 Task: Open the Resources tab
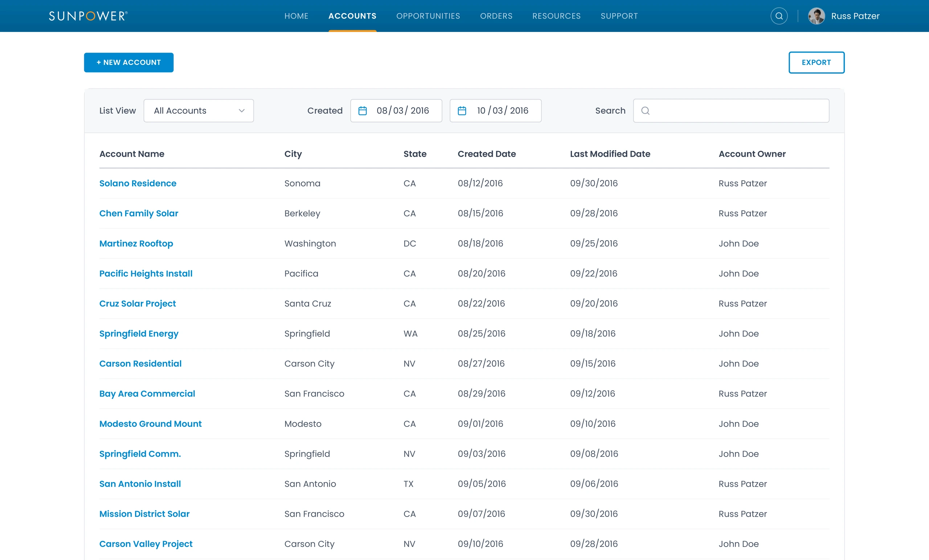557,16
